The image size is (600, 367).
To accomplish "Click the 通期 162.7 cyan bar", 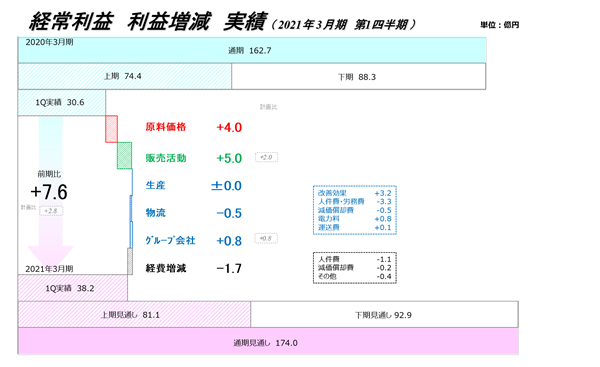I will [x=252, y=50].
